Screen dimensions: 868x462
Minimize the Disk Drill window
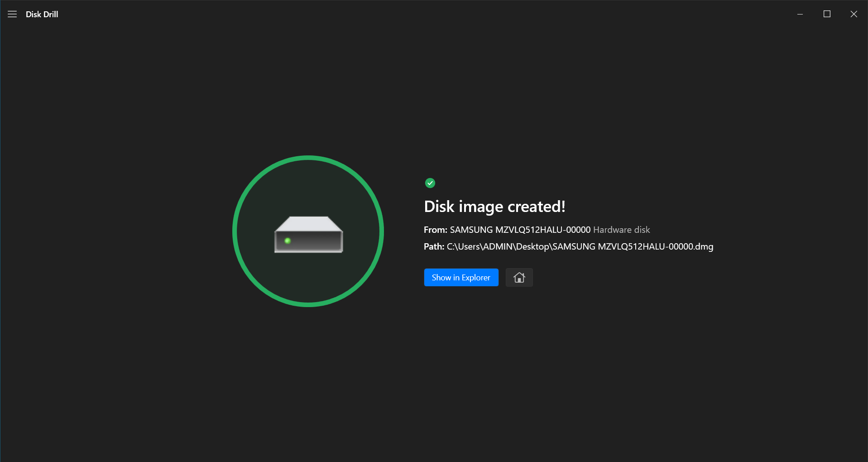[x=800, y=14]
